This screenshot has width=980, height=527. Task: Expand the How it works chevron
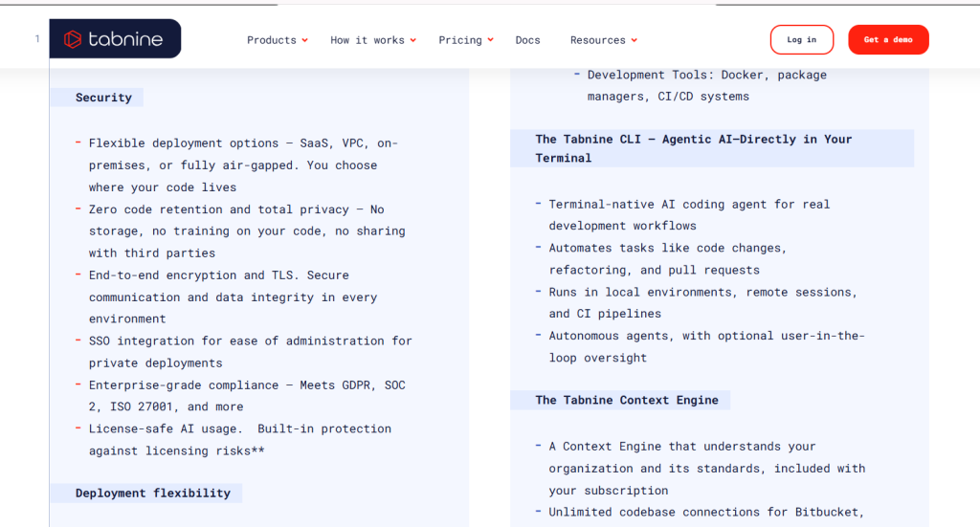413,40
